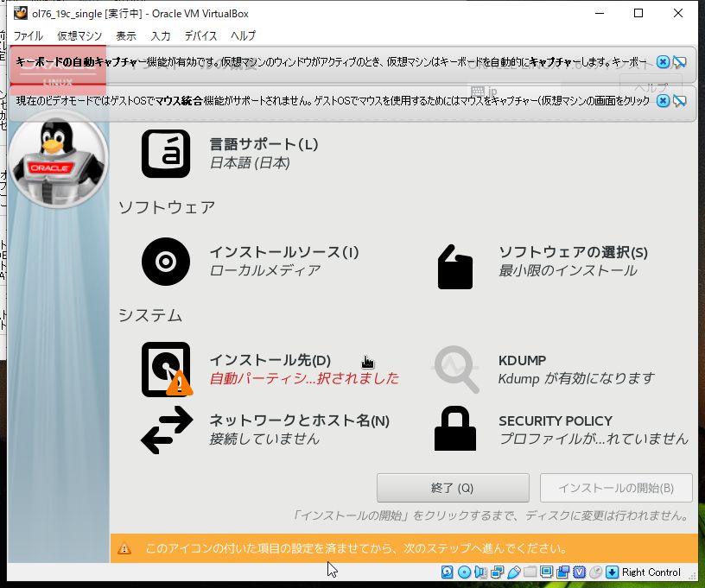Dismiss the keyboard auto-capture notification message
The height and width of the screenshot is (588, 705).
click(663, 62)
